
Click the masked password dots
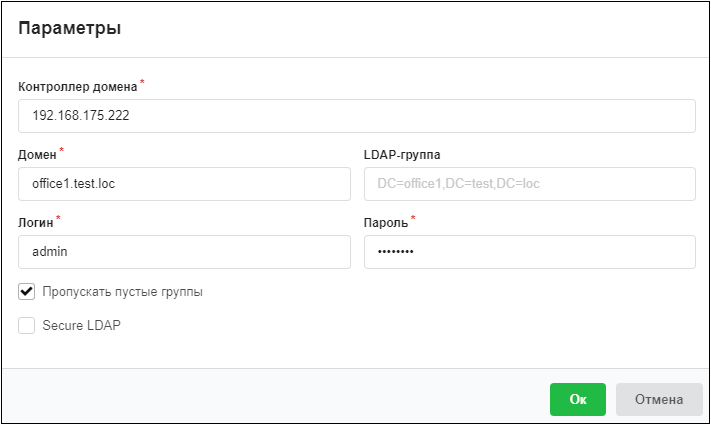[396, 252]
